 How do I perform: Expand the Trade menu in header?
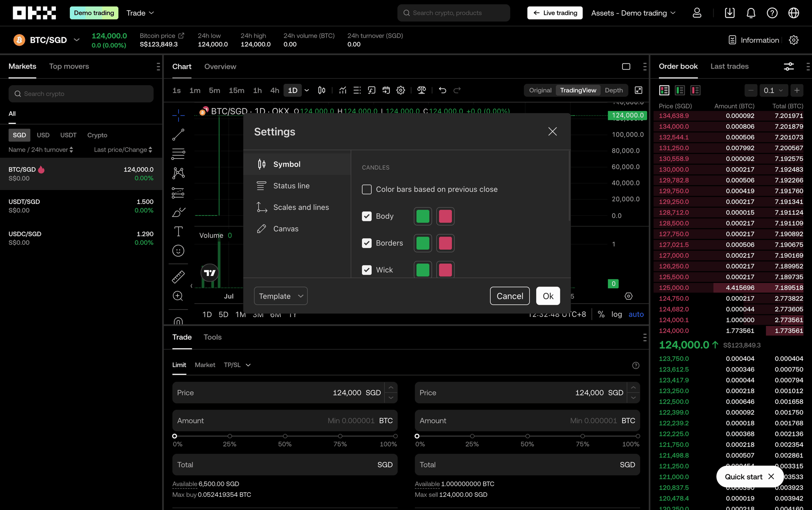point(140,13)
